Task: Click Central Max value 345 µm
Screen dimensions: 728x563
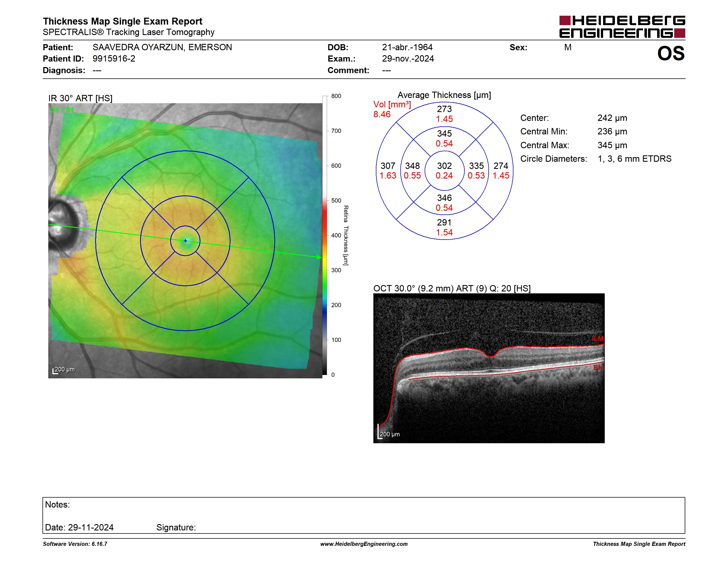Action: click(x=612, y=145)
